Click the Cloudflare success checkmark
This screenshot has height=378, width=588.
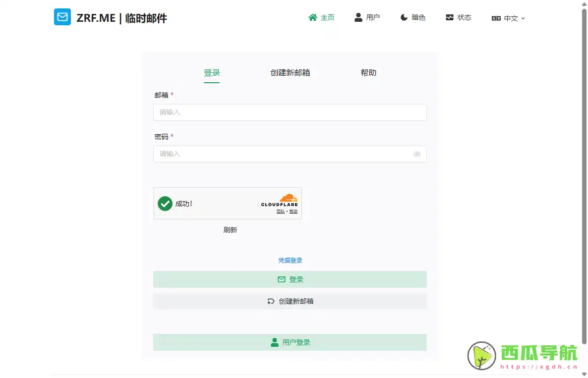(x=165, y=204)
